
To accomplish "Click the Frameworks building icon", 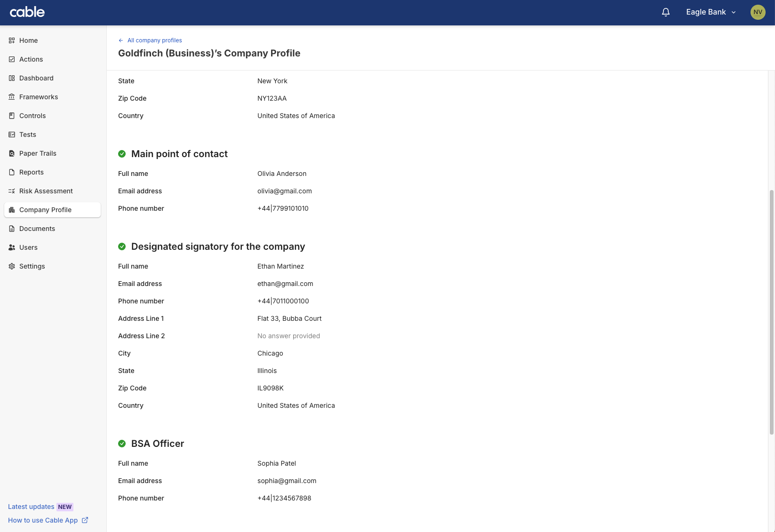I will [12, 97].
